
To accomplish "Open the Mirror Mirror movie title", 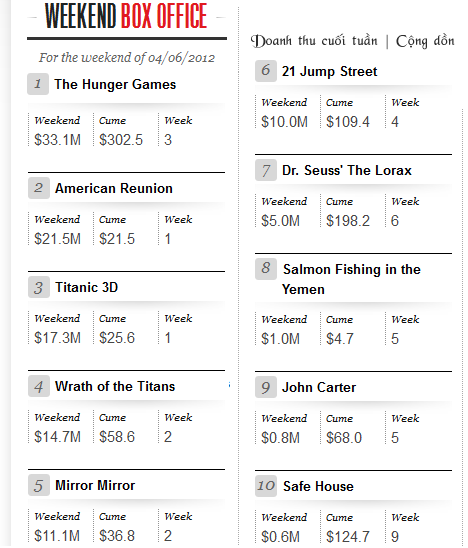I will 95,485.
